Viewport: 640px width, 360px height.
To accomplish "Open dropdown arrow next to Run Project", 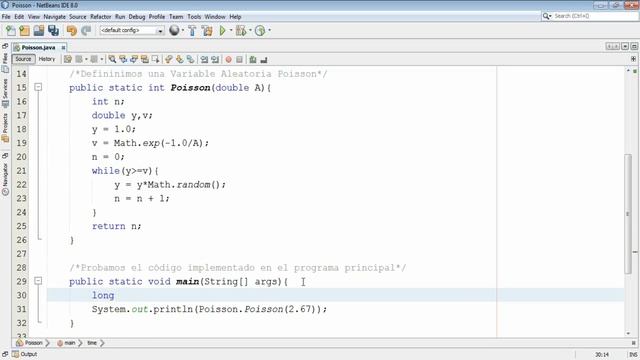I will 231,30.
